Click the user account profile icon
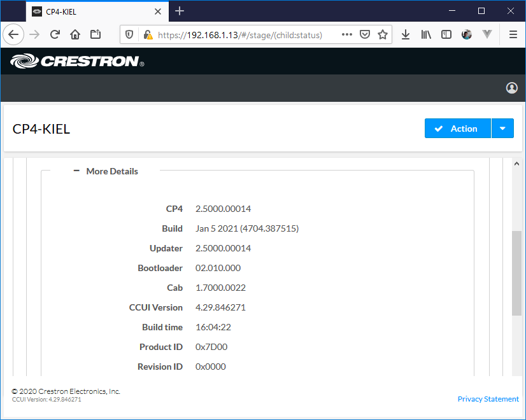Viewport: 526px width, 420px height. (x=511, y=88)
